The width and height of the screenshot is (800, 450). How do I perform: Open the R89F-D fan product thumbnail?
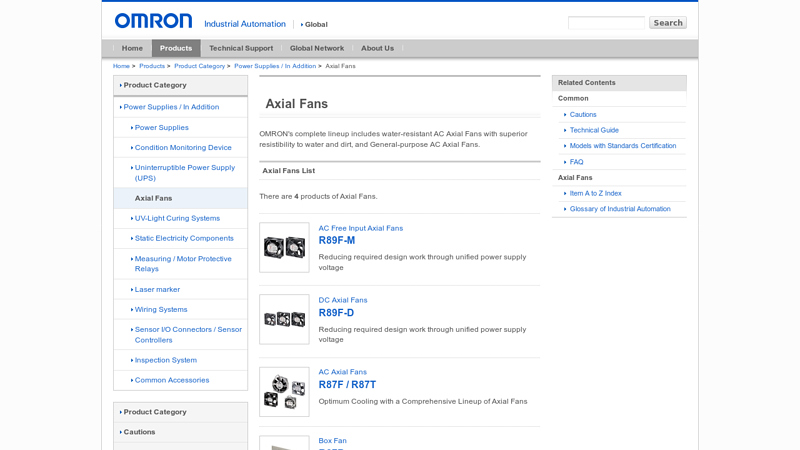pos(284,319)
